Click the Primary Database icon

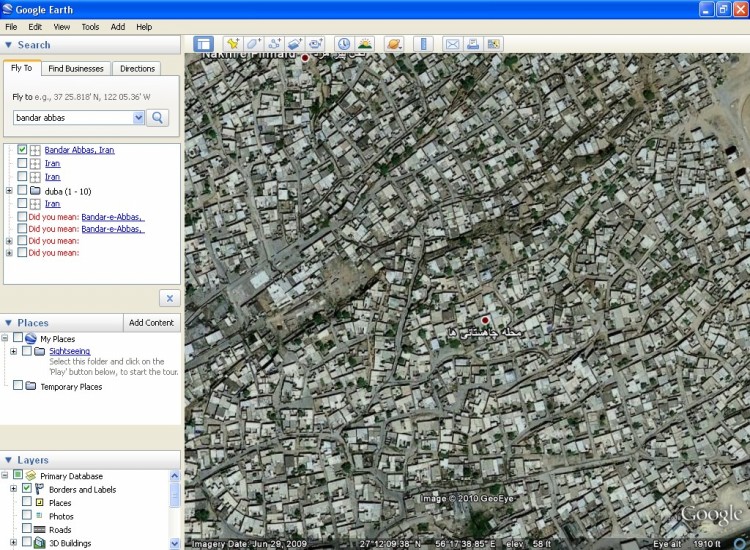point(31,475)
